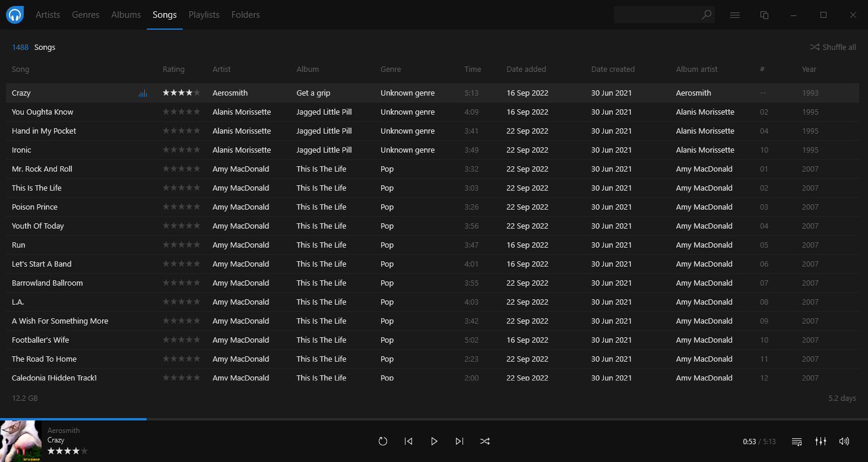868x462 pixels.
Task: Open the playback queue panel
Action: coord(796,441)
